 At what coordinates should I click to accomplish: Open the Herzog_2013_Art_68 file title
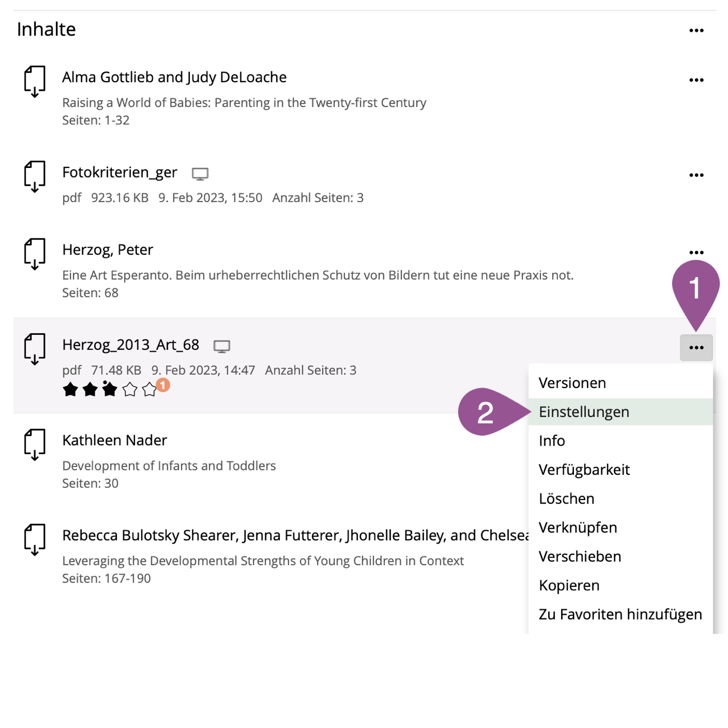point(130,345)
